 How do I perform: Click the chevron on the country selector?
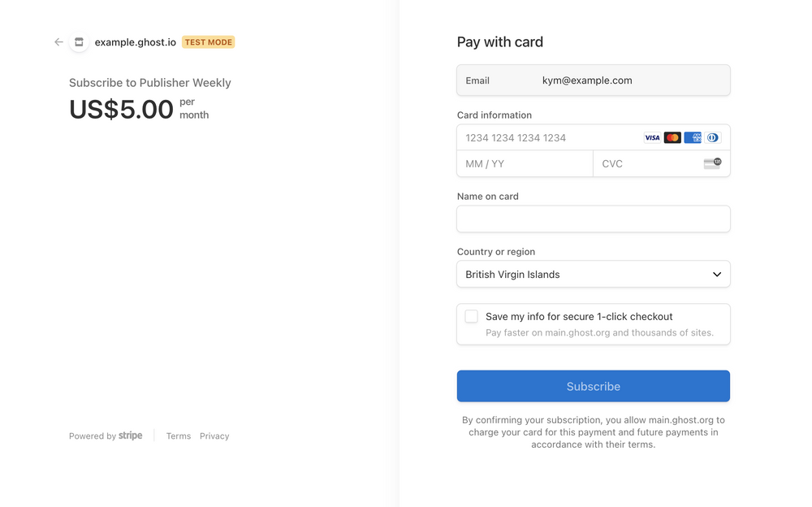tap(717, 274)
